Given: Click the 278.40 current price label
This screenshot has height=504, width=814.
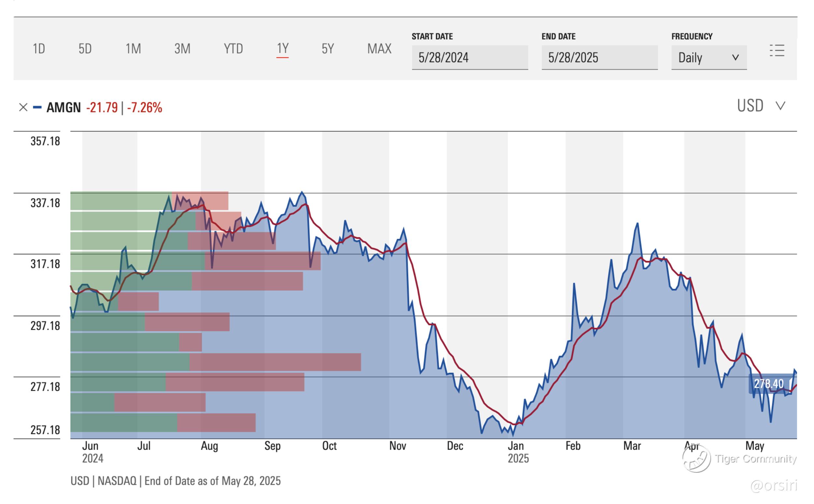Looking at the screenshot, I should point(769,384).
